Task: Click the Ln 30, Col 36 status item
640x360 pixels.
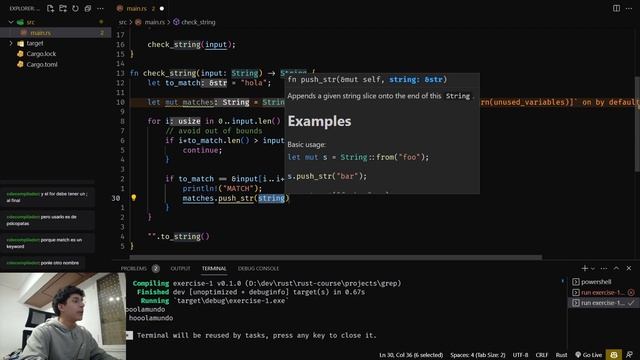Action: pyautogui.click(x=411, y=355)
